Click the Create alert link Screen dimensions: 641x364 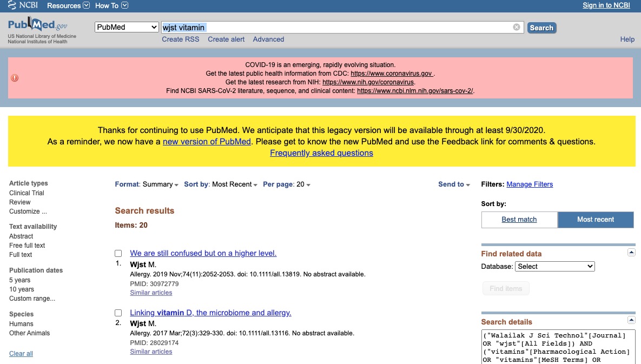226,39
